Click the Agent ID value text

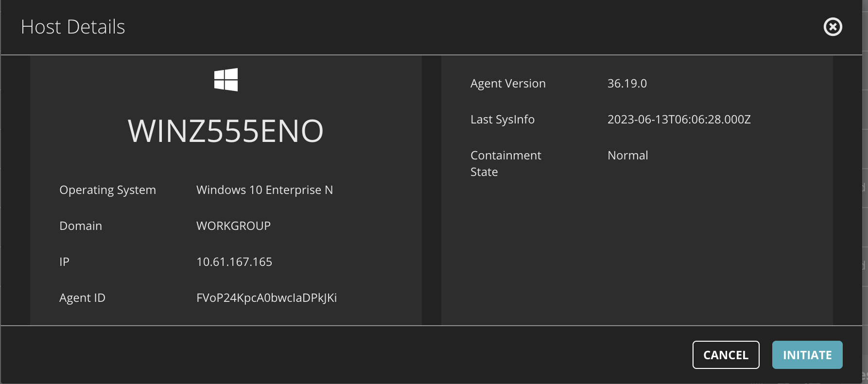[x=266, y=297]
